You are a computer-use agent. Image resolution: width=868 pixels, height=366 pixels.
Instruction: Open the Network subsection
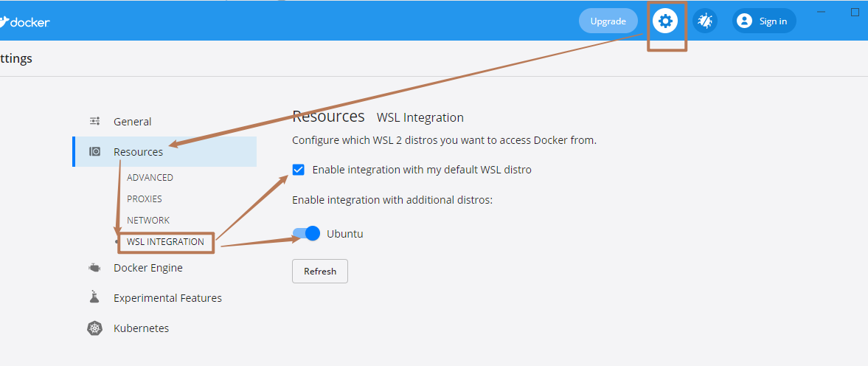(148, 221)
